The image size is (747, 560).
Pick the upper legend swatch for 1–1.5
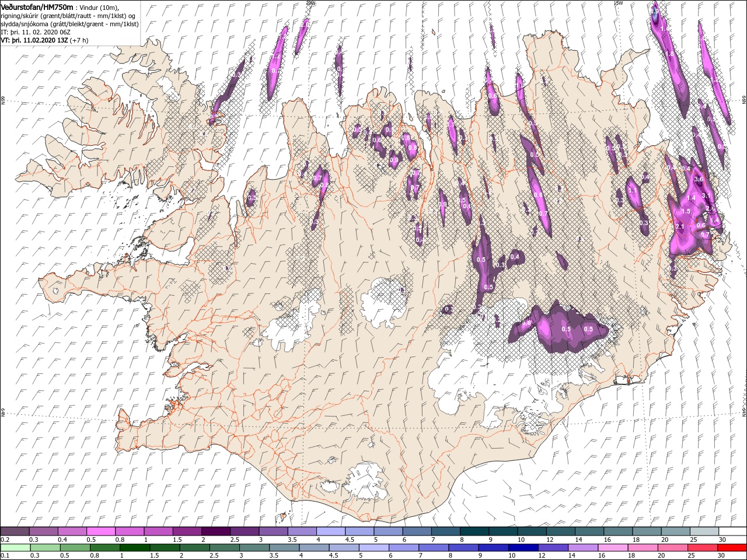(158, 531)
